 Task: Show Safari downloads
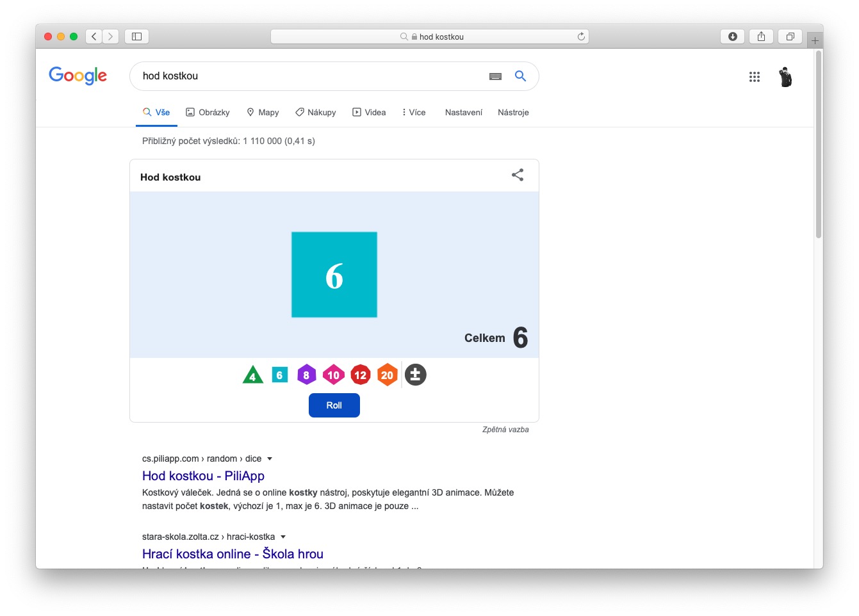coord(732,36)
